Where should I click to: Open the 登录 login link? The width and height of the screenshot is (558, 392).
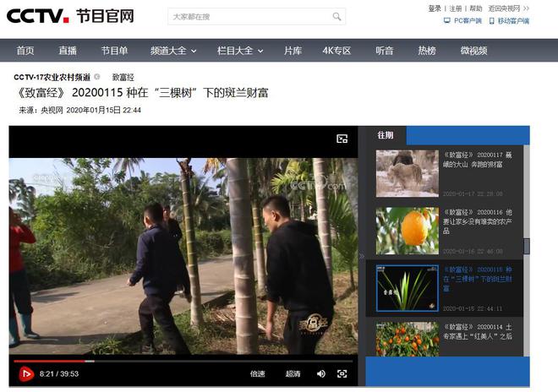tap(435, 8)
